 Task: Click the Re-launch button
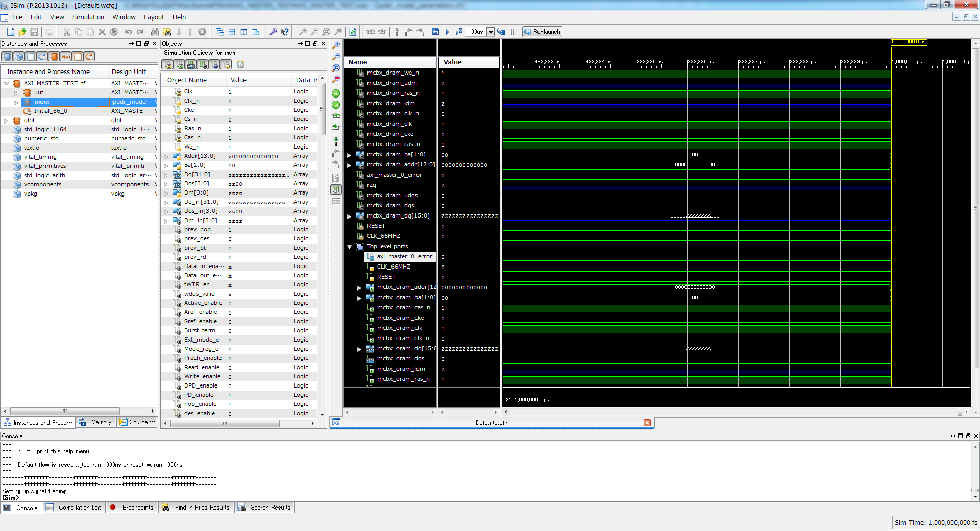point(542,32)
